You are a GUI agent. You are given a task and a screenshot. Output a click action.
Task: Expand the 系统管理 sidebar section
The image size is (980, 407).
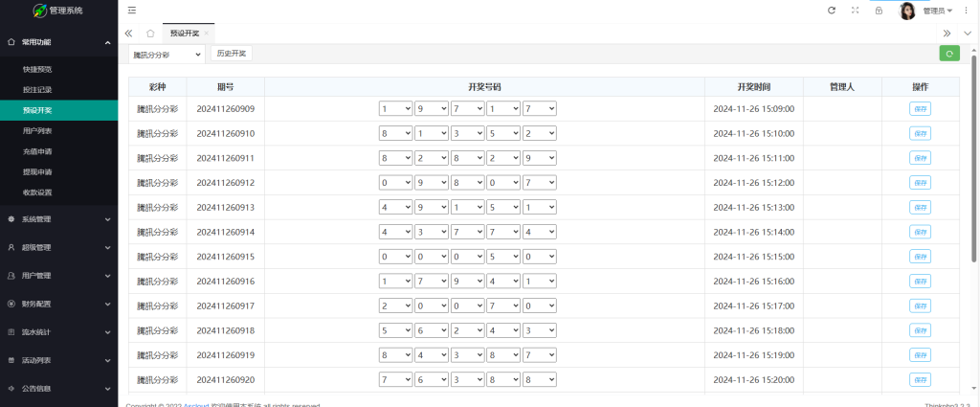58,219
